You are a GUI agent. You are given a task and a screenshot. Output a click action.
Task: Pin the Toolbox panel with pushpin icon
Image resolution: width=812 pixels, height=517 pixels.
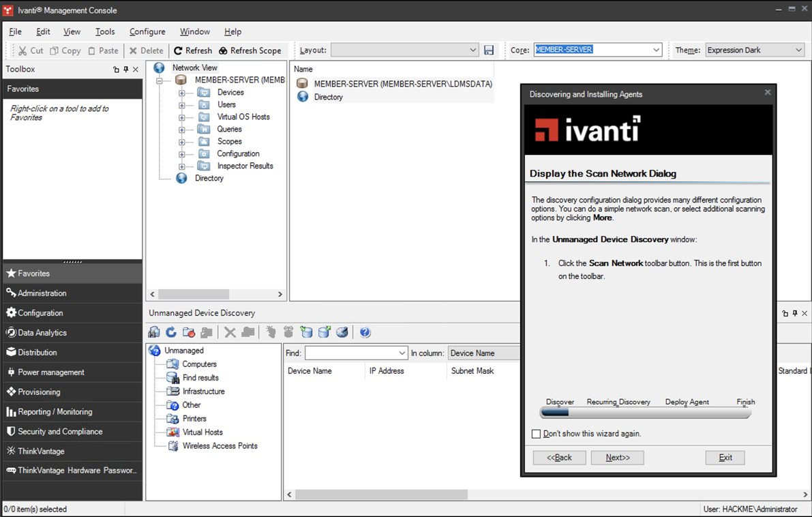point(126,70)
